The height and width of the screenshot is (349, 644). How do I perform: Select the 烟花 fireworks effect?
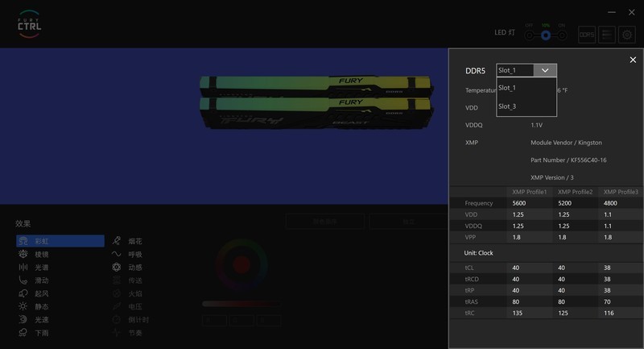[127, 241]
